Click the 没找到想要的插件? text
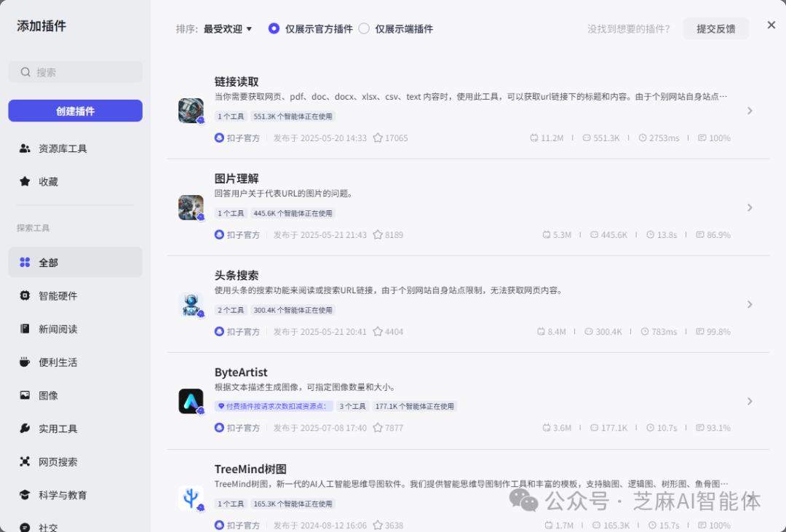Screen dimensions: 786x532 629,29
